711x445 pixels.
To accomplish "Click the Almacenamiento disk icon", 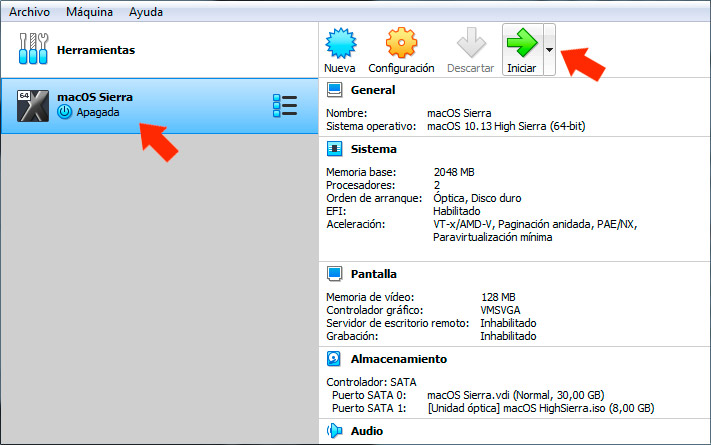I will (x=334, y=358).
